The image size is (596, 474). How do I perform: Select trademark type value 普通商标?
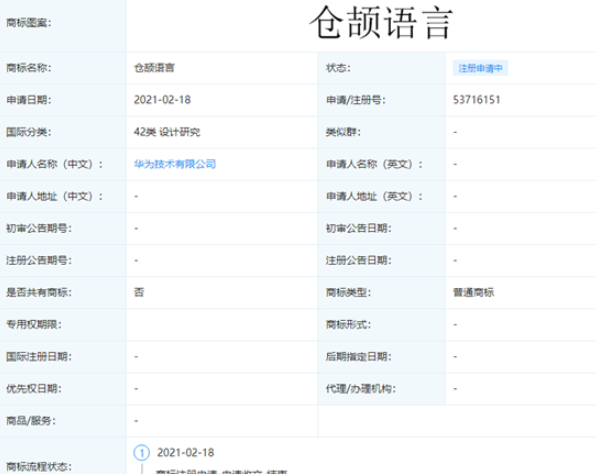pyautogui.click(x=473, y=293)
